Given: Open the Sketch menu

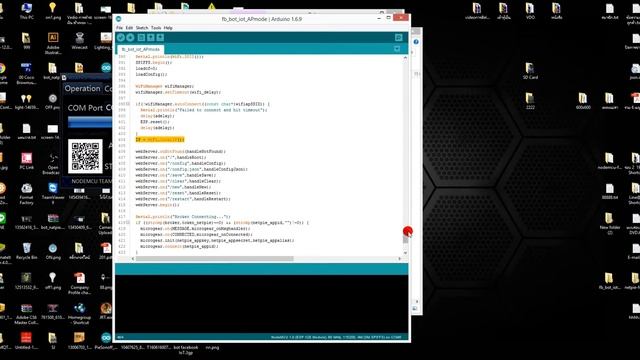Looking at the screenshot, I should point(142,28).
